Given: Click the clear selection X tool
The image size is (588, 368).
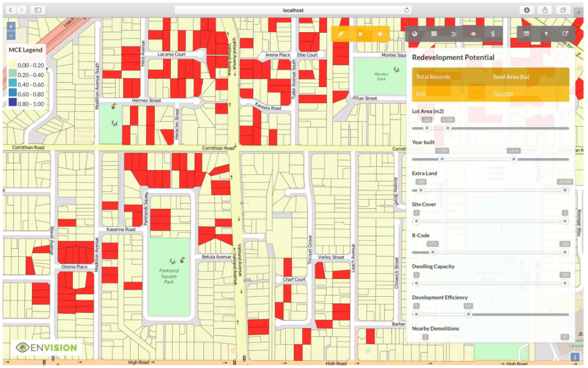Looking at the screenshot, I should pyautogui.click(x=360, y=34).
